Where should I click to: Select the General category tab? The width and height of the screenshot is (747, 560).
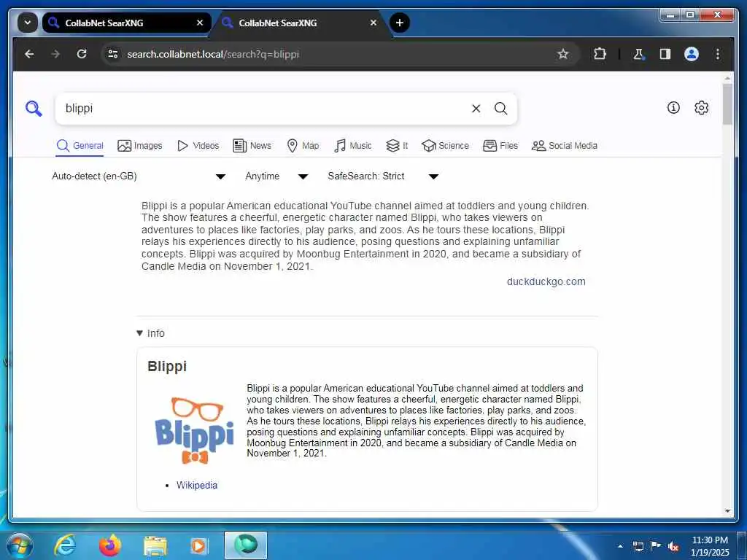coord(80,146)
